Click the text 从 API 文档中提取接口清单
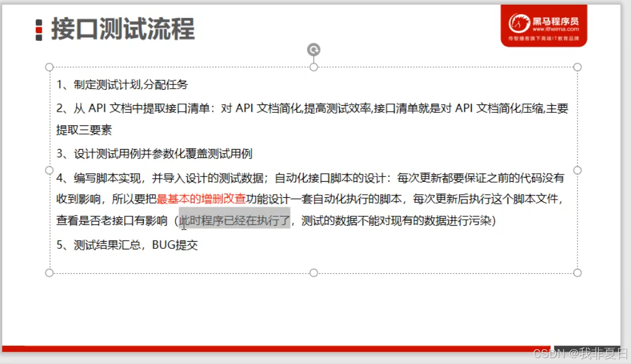Viewport: 631px width, 364px height. click(141, 109)
